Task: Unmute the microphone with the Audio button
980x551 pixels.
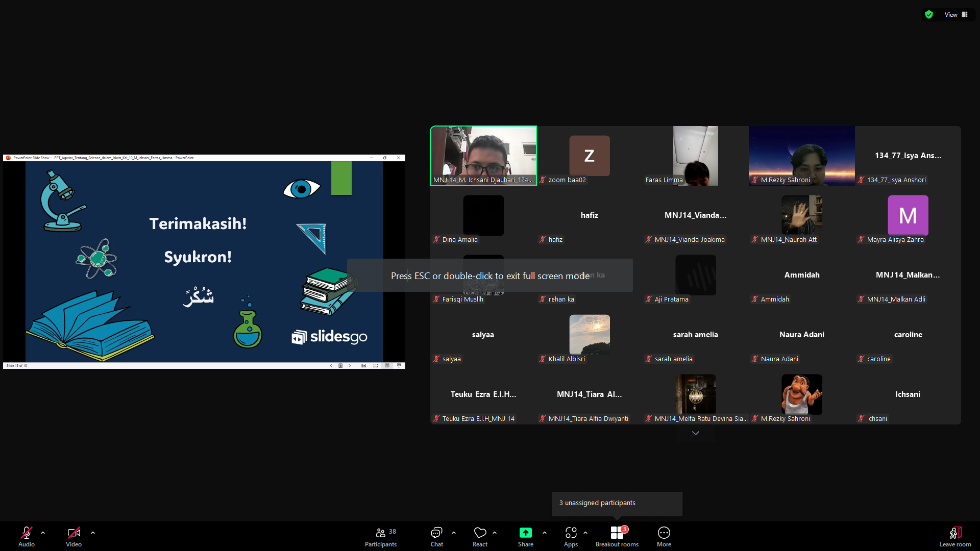Action: 27,536
